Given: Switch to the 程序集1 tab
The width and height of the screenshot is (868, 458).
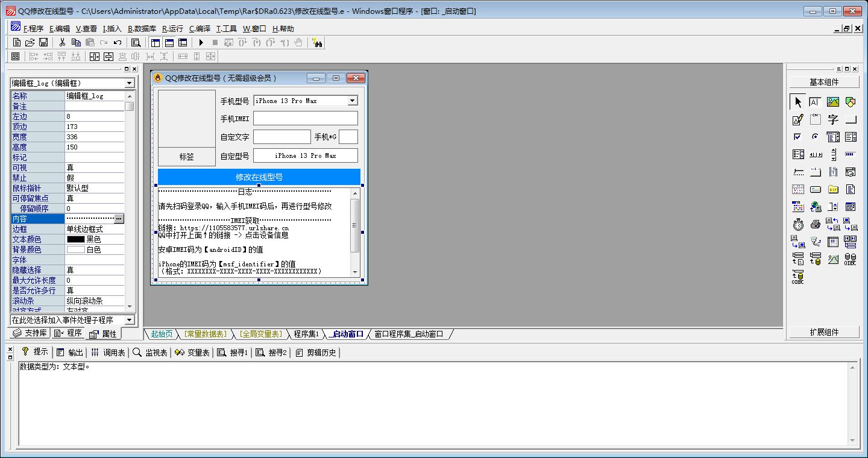Looking at the screenshot, I should [x=306, y=334].
